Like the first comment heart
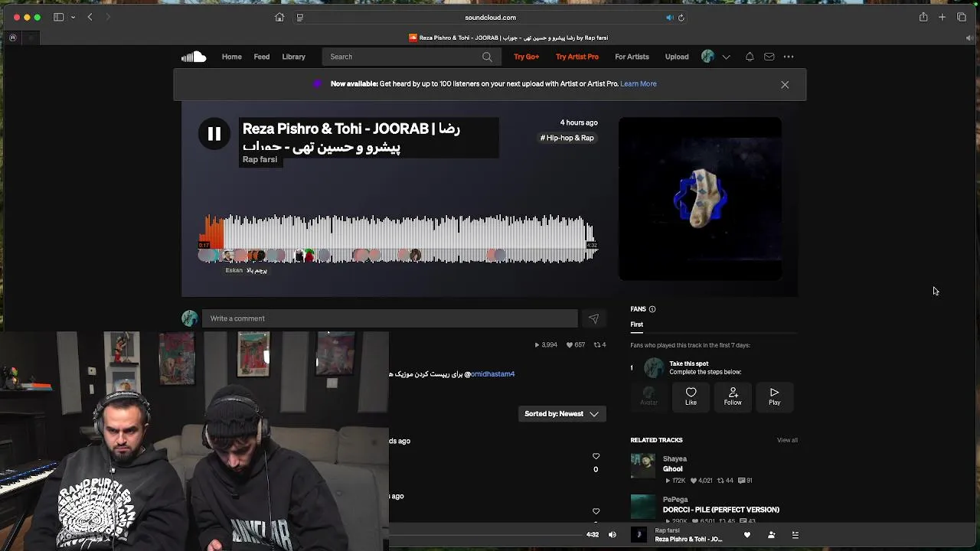The width and height of the screenshot is (980, 551). click(596, 457)
